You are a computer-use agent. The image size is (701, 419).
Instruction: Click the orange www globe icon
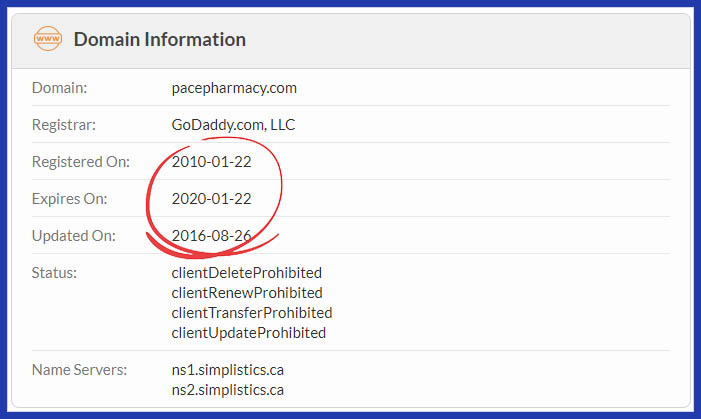[x=48, y=38]
